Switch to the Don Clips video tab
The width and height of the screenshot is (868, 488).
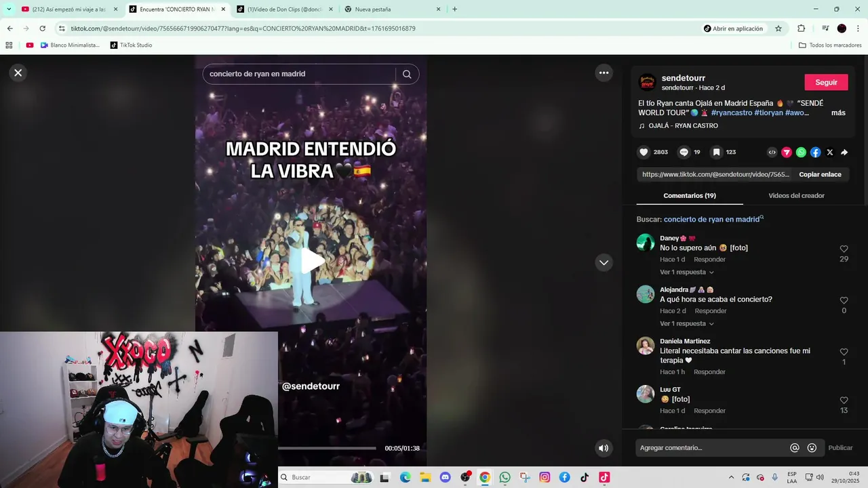(x=285, y=9)
